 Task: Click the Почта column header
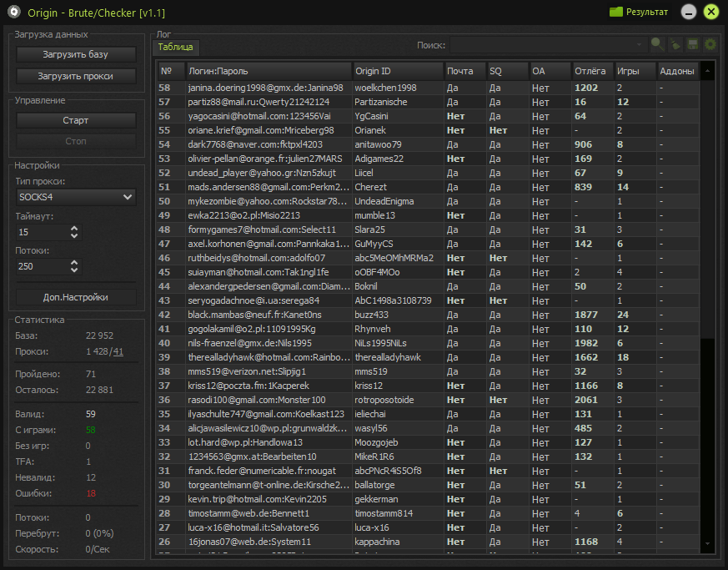(465, 71)
